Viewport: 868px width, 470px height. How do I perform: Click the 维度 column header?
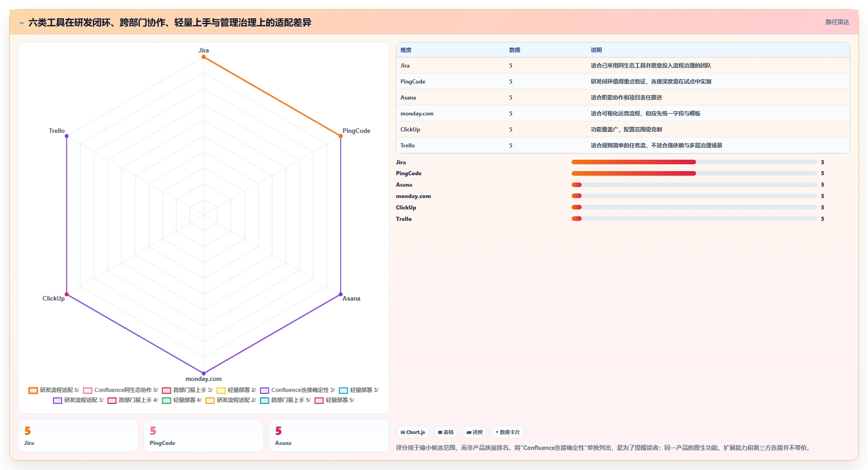(406, 50)
